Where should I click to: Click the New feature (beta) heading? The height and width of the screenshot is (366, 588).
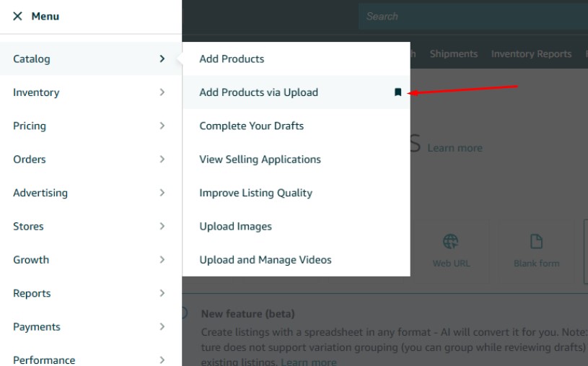248,313
